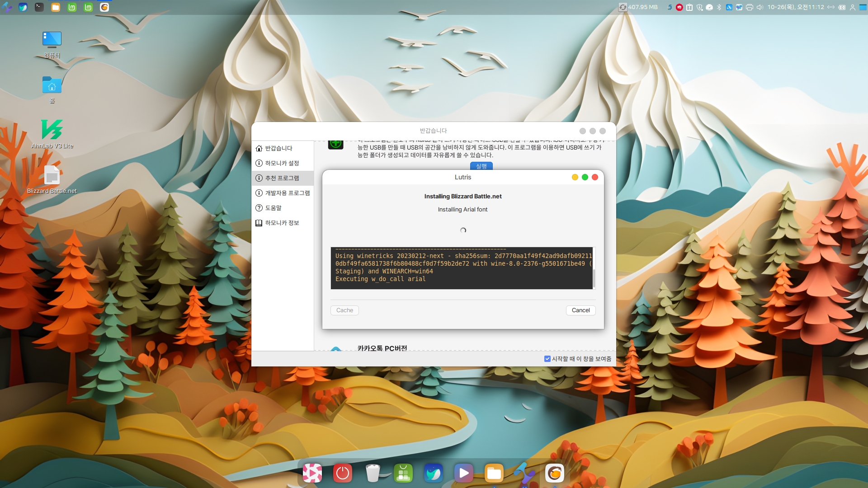Click the red power button dock icon
Image resolution: width=868 pixels, height=488 pixels.
[x=342, y=473]
